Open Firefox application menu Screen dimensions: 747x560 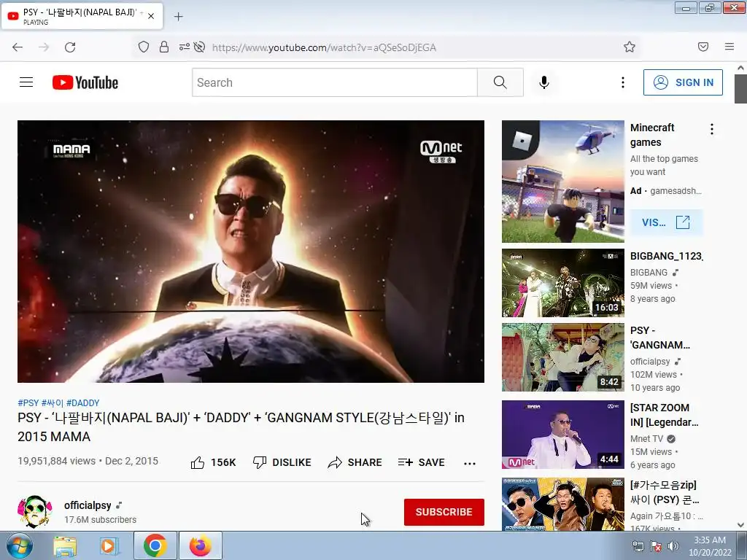pos(729,47)
